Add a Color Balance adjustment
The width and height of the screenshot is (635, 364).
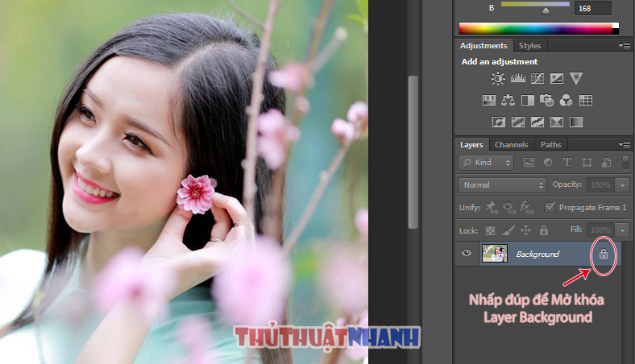[x=508, y=100]
